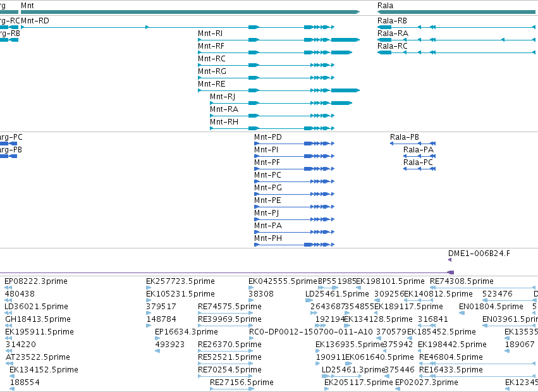The image size is (538, 392).
Task: Select the 38308 feature label
Action: click(261, 294)
